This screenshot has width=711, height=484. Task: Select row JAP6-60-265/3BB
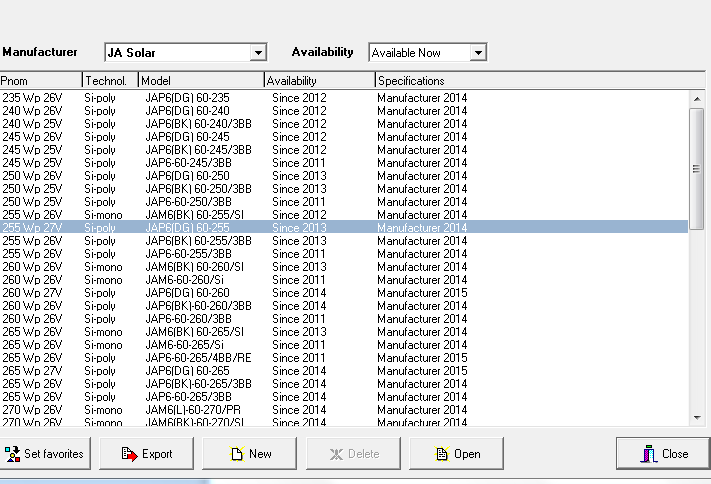[344, 397]
